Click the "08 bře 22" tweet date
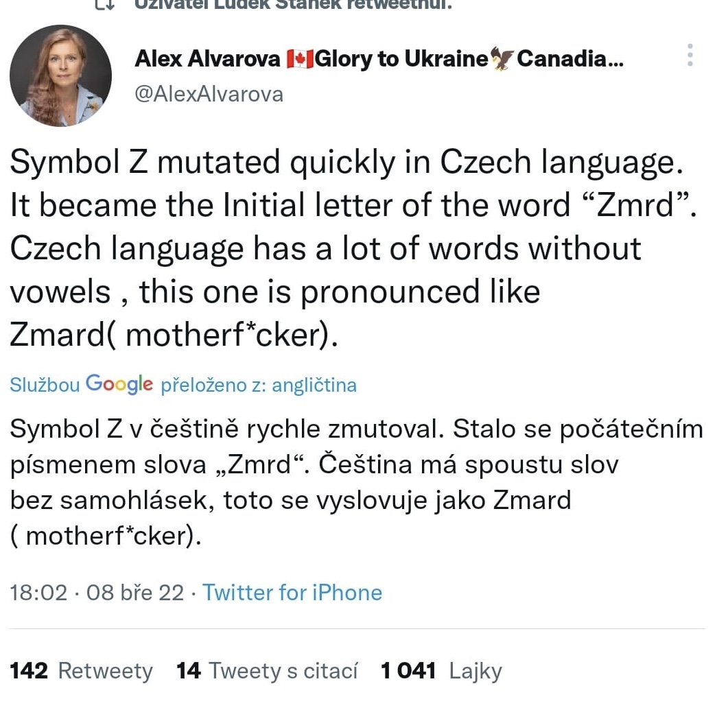The image size is (728, 710). 135,592
